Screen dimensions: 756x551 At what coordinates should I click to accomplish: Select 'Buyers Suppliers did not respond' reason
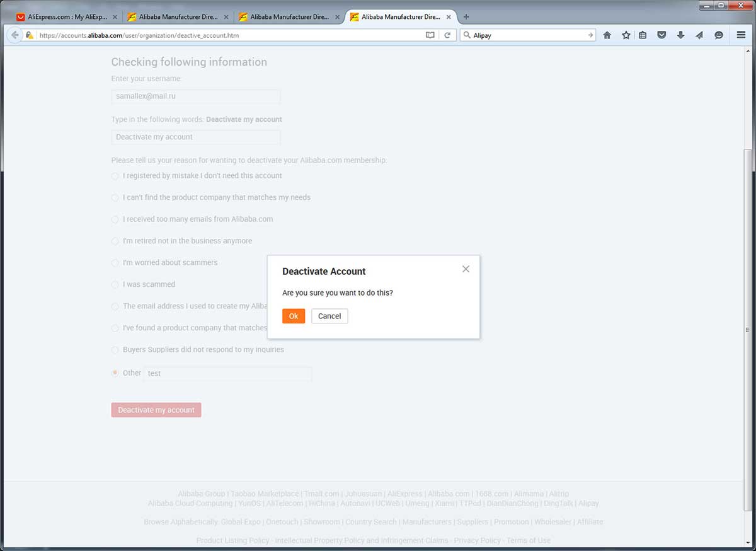[x=115, y=350]
